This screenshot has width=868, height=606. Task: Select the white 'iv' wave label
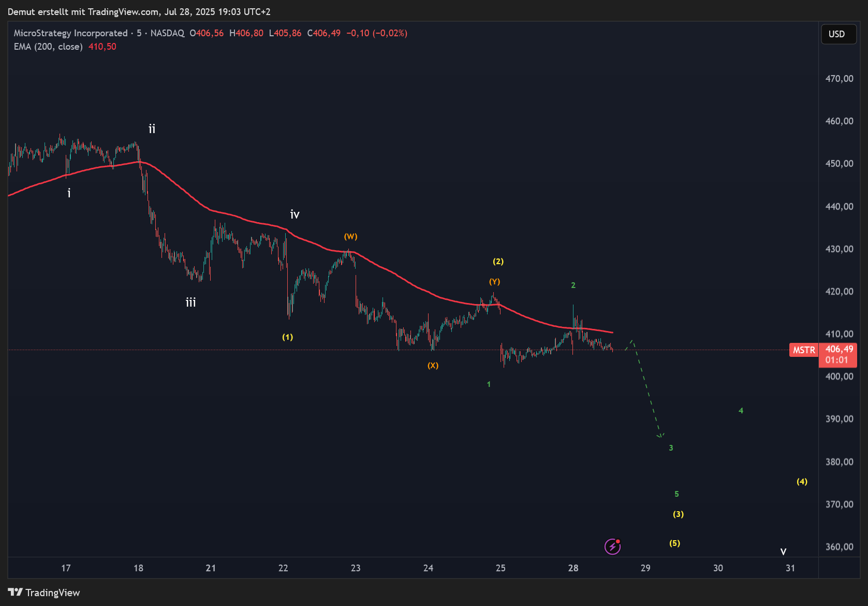click(x=295, y=214)
